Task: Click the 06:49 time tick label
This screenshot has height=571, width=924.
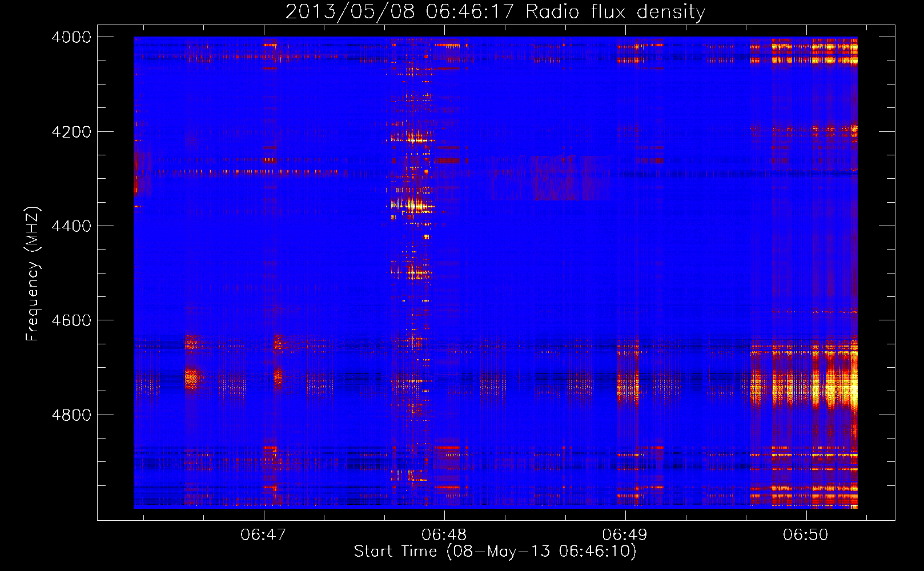Action: pyautogui.click(x=625, y=534)
